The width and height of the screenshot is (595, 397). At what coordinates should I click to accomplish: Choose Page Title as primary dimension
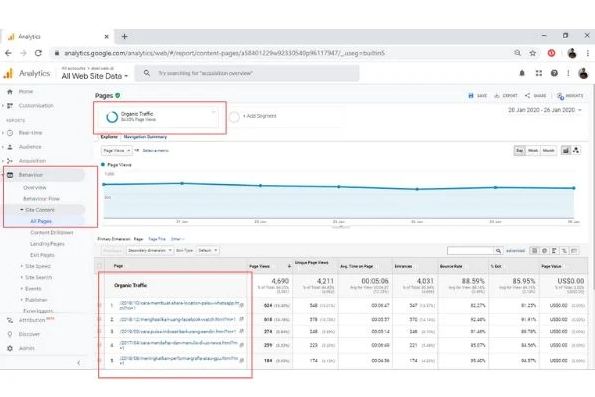coord(157,239)
